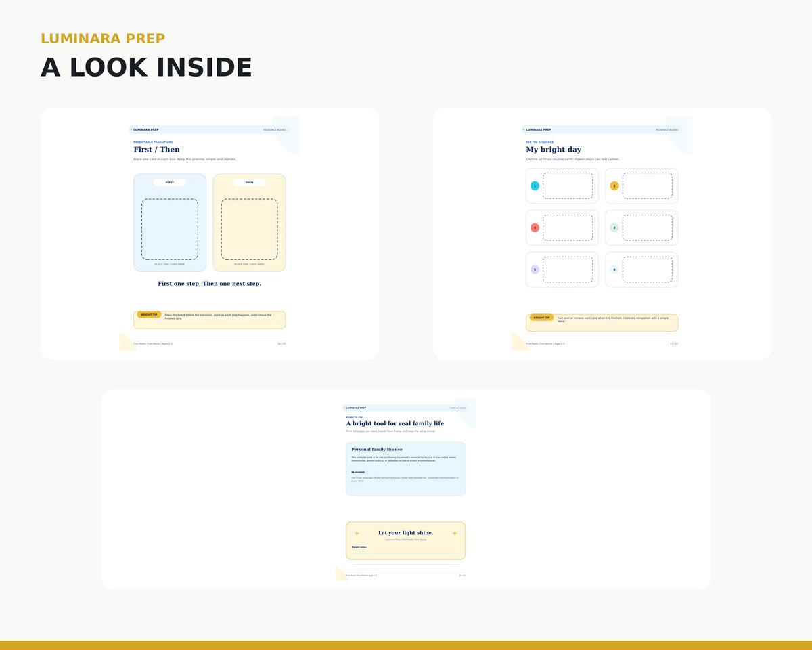
Task: Click 'LUMINARA PREP' header on First / Then page
Action: [x=146, y=129]
